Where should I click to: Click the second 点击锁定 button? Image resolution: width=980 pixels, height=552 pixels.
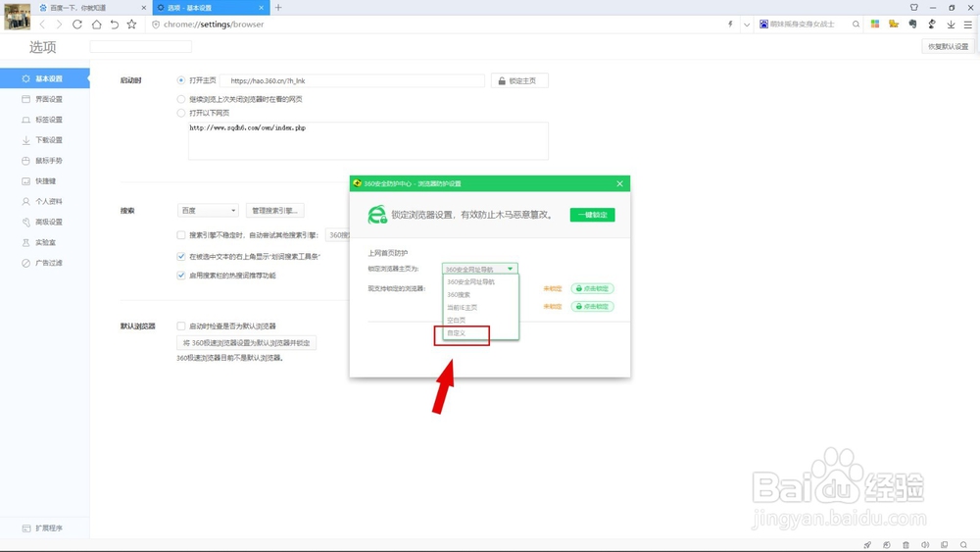click(x=592, y=306)
